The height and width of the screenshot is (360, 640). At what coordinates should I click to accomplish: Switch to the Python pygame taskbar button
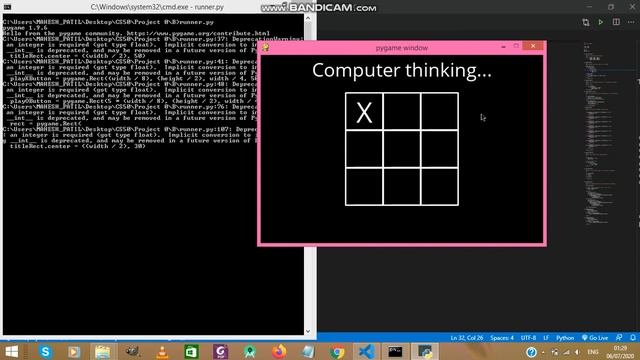425,351
